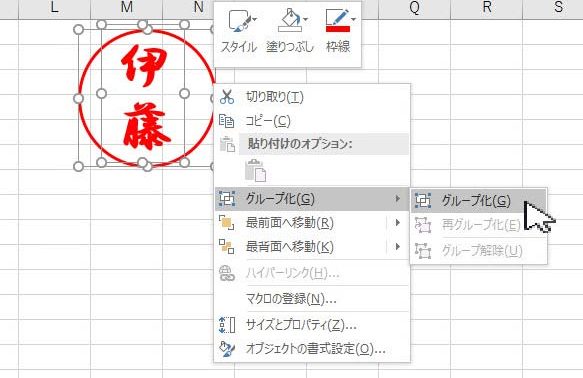Viewport: 583px width, 378px height.
Task: Click the greyed paste option button
Action: point(256,171)
